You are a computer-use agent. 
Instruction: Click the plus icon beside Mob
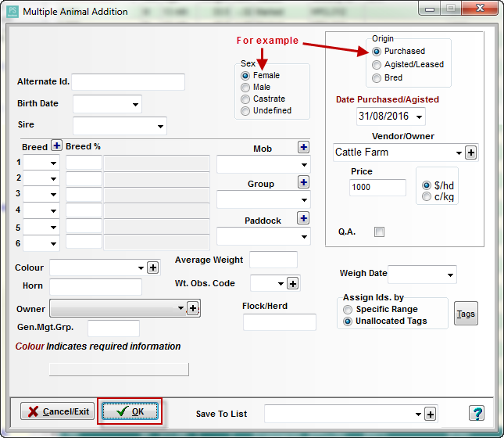[x=303, y=148]
